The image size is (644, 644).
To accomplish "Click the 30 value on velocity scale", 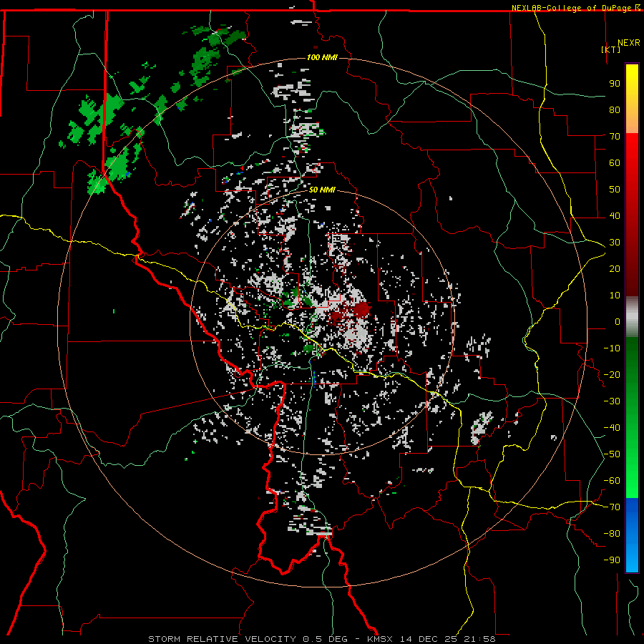I will click(615, 243).
